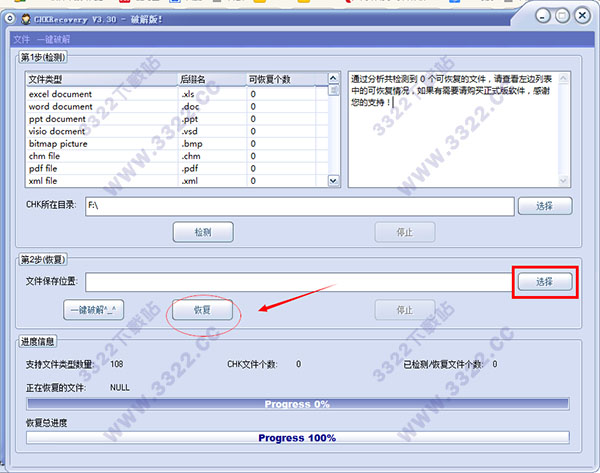Click the round system menu icon in title bar
The image size is (600, 473).
point(10,18)
